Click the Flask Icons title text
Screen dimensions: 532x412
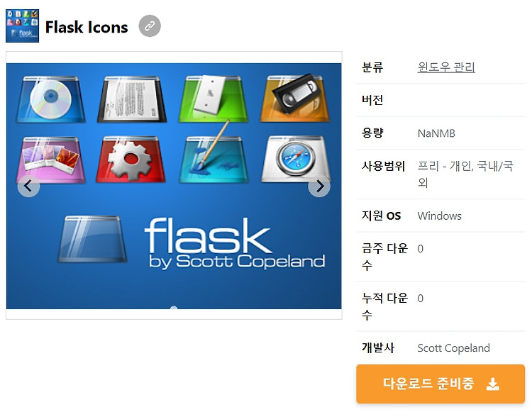tap(87, 27)
